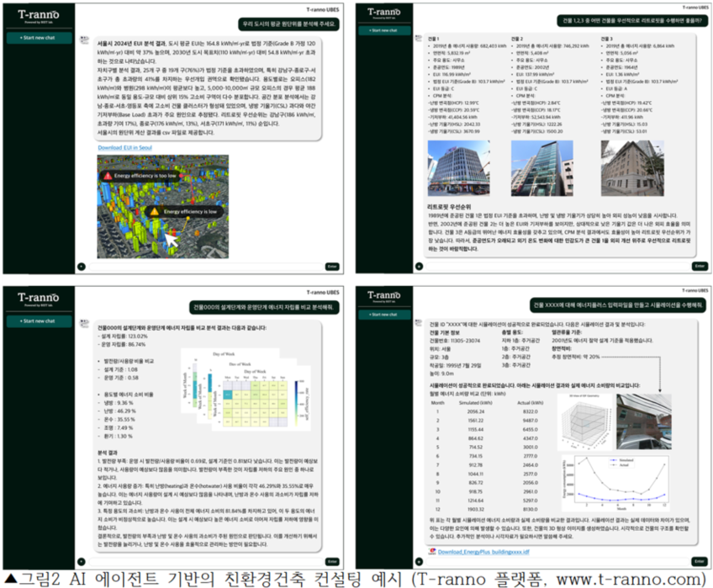Click the simulated value 1903.32 for month 12

click(476, 509)
